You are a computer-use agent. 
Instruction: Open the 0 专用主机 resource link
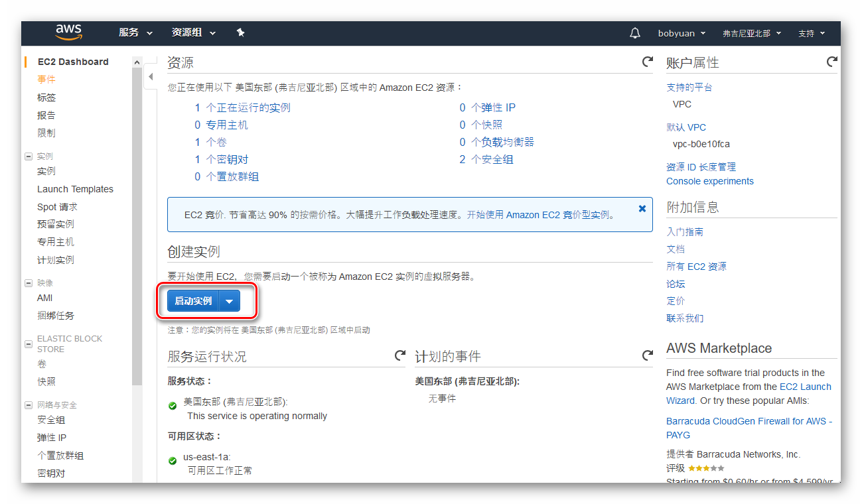(x=221, y=125)
